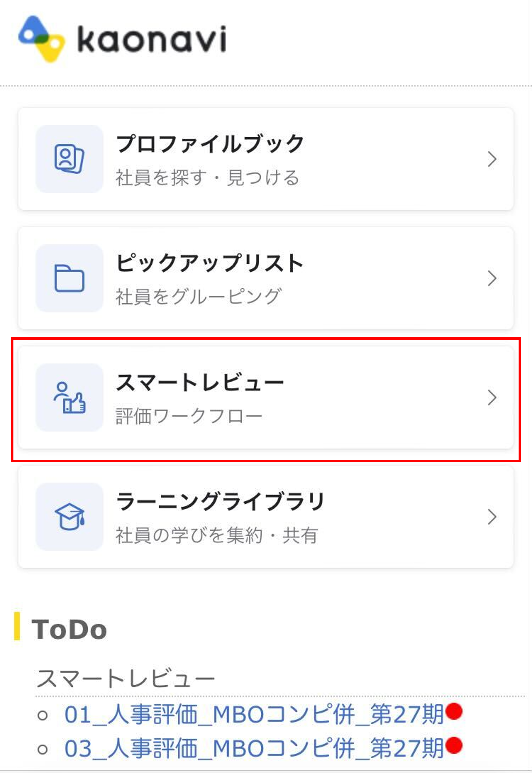Click the kaonavi logo icon
Viewport: 532px width, 773px height.
(x=42, y=39)
